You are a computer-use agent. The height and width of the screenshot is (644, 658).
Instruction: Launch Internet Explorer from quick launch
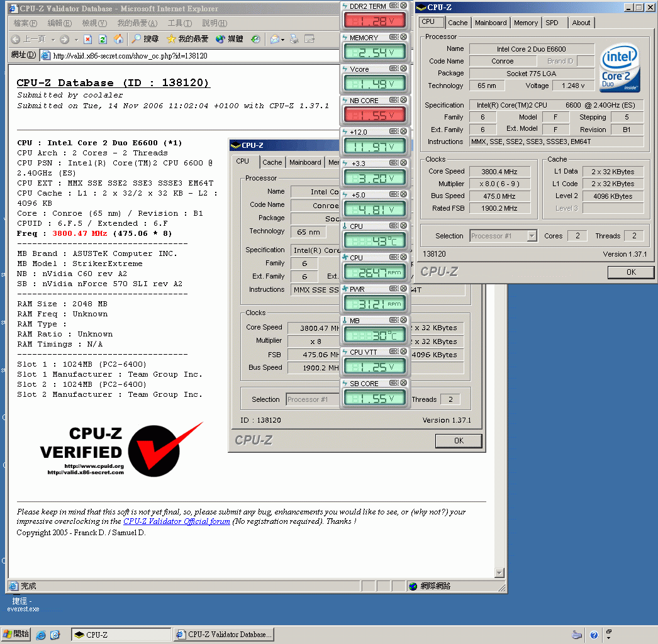pos(41,635)
